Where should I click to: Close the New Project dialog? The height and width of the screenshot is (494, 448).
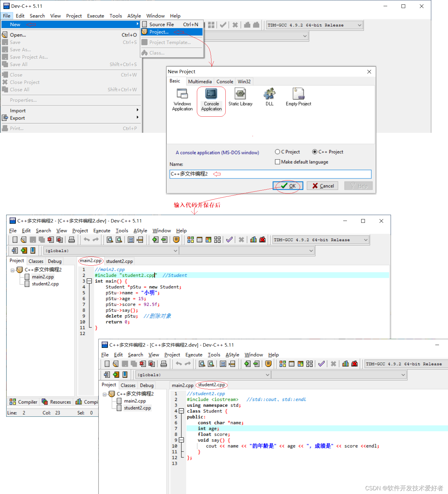369,72
